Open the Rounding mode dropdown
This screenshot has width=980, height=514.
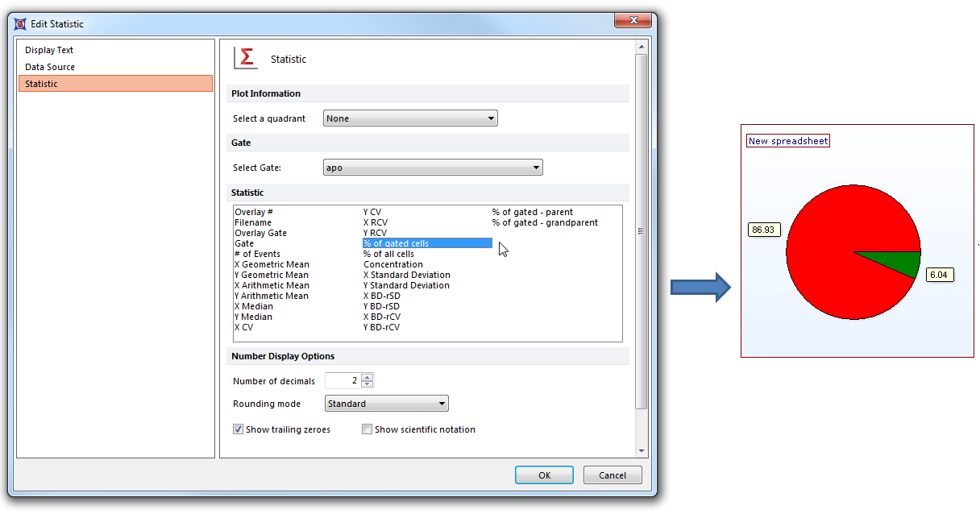386,404
